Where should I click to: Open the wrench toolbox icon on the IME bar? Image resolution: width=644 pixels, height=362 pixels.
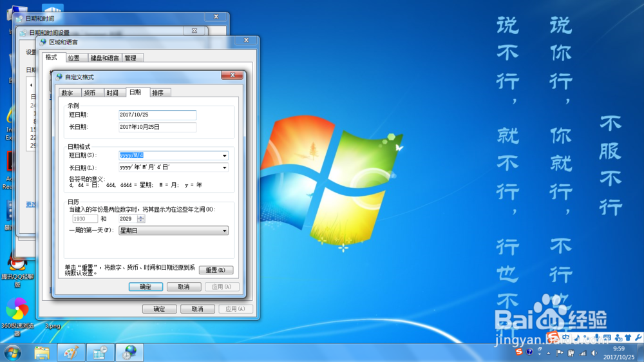point(638,338)
